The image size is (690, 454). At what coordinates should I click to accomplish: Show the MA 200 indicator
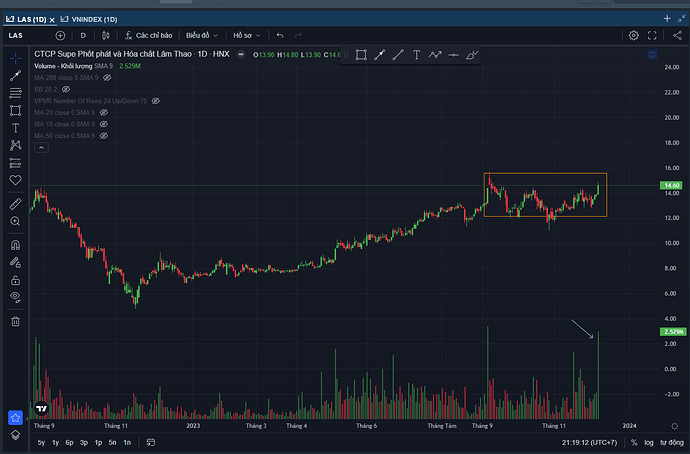click(x=107, y=77)
